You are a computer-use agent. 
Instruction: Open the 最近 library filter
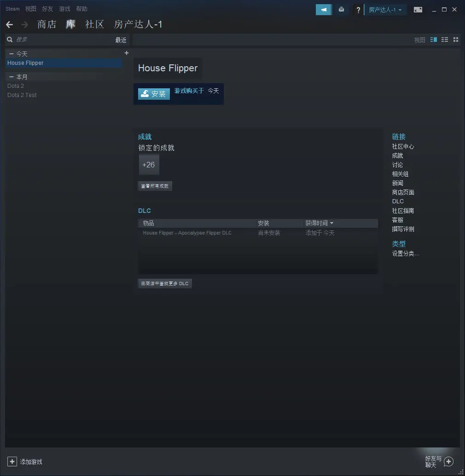(121, 40)
